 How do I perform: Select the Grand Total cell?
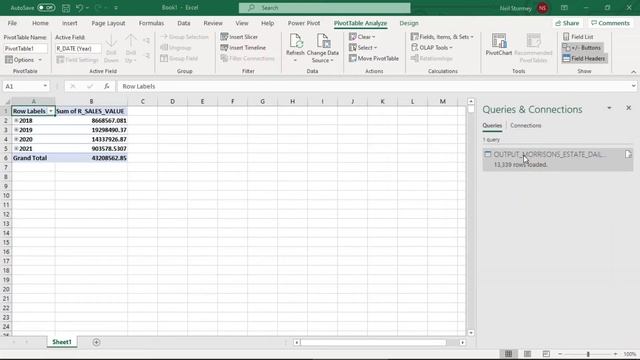33,158
